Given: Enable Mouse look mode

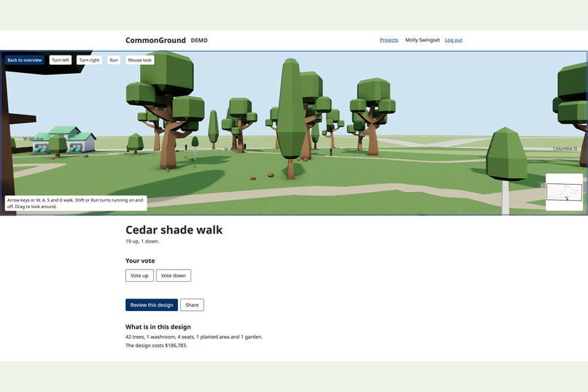Looking at the screenshot, I should tap(140, 60).
